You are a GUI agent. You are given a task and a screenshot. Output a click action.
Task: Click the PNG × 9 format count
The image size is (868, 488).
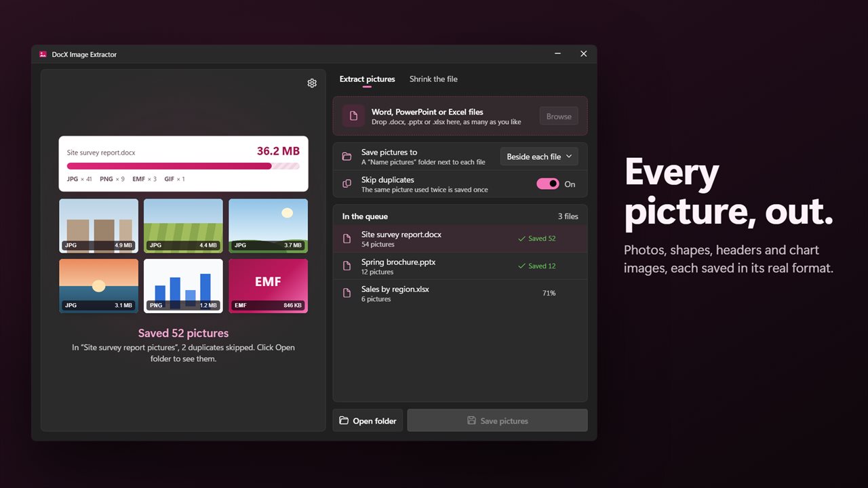click(112, 179)
